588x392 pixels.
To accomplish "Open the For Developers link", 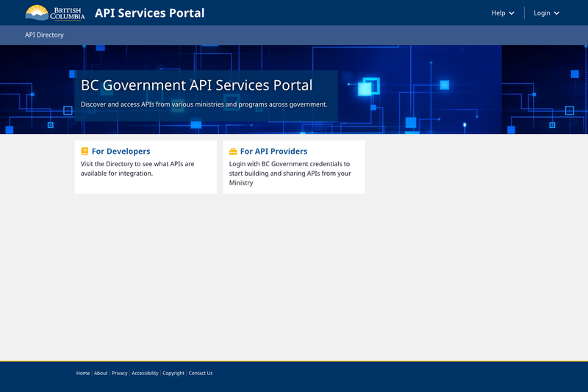I will click(x=121, y=152).
